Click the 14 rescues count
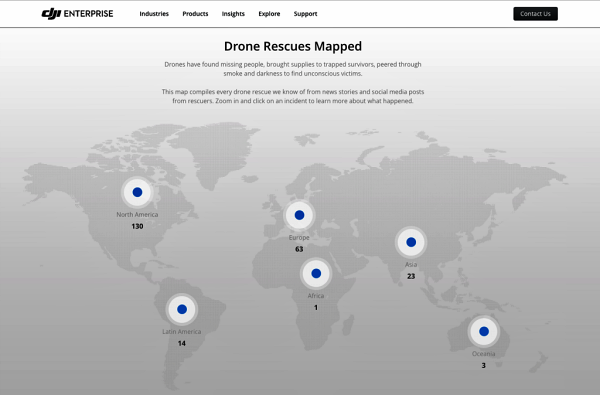 point(182,343)
